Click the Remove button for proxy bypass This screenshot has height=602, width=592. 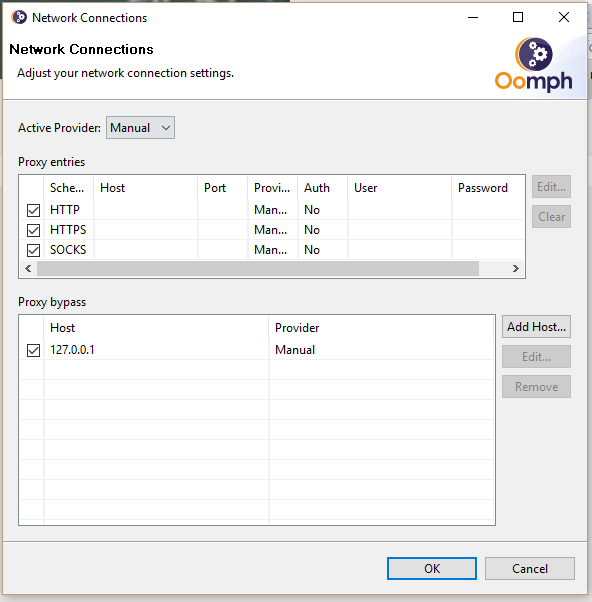(x=536, y=387)
